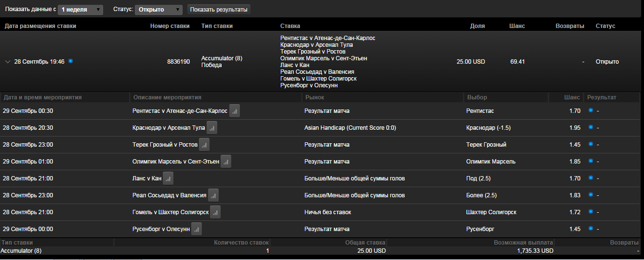Click 'Количество ставок' summary header
The width and height of the screenshot is (644, 260).
pos(241,243)
